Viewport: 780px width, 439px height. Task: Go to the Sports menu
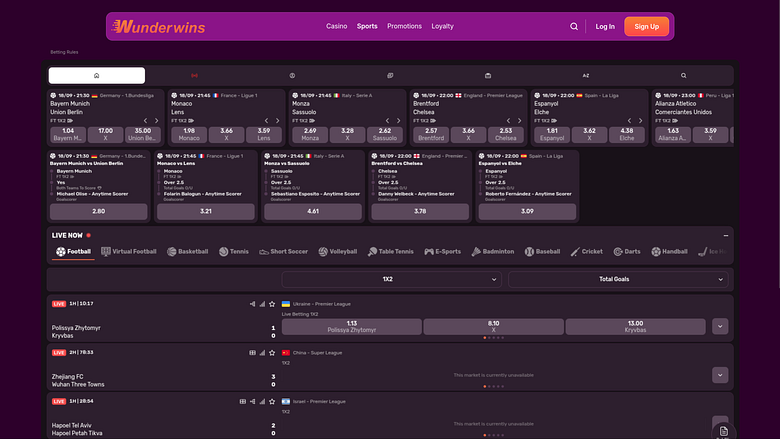point(367,26)
